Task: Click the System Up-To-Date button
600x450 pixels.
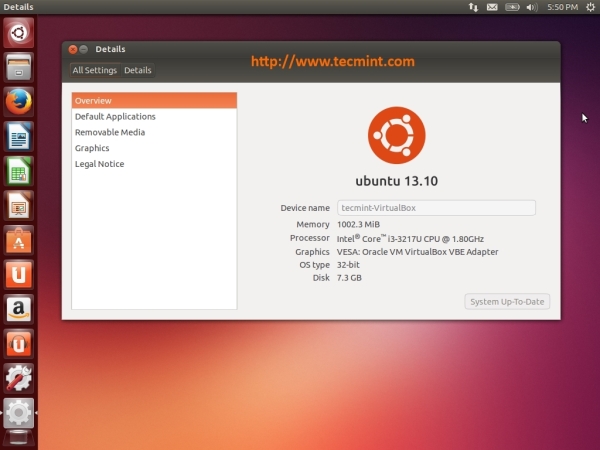Action: pyautogui.click(x=507, y=302)
